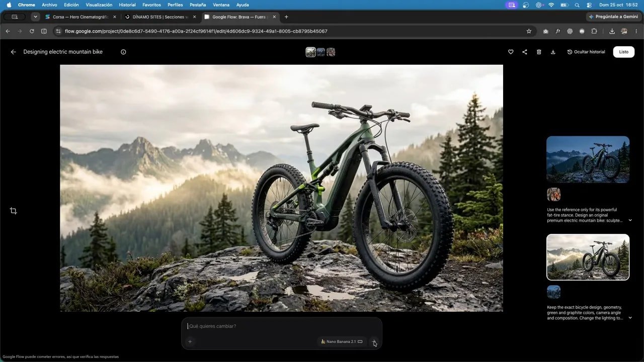Select the crop tool
The image size is (644, 362).
[x=14, y=211]
